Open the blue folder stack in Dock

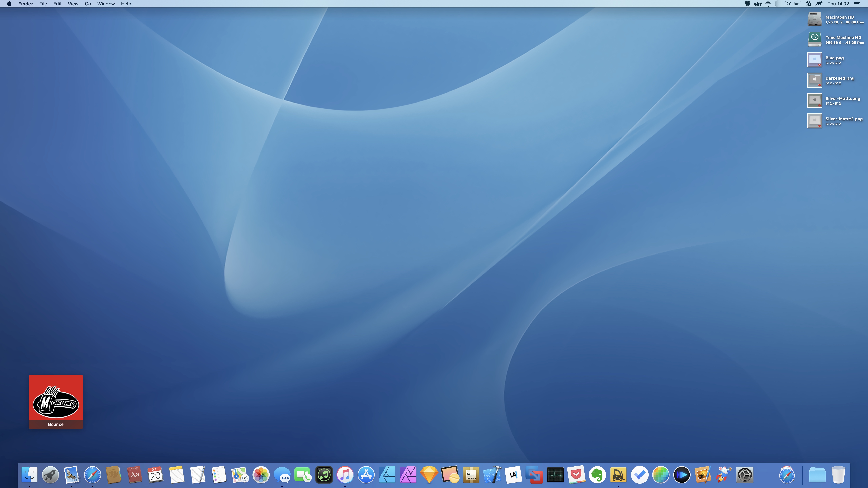pyautogui.click(x=817, y=475)
